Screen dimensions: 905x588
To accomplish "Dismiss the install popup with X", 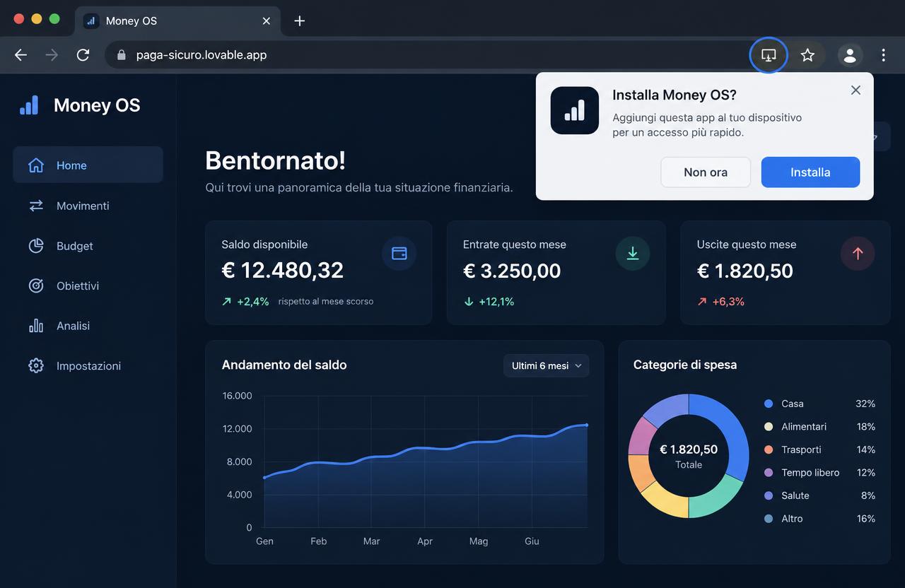I will click(x=856, y=90).
